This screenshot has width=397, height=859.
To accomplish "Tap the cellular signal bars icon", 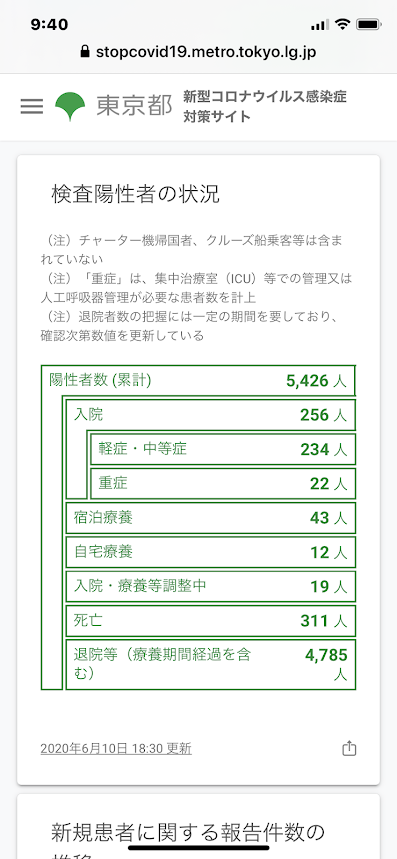I will [x=319, y=25].
